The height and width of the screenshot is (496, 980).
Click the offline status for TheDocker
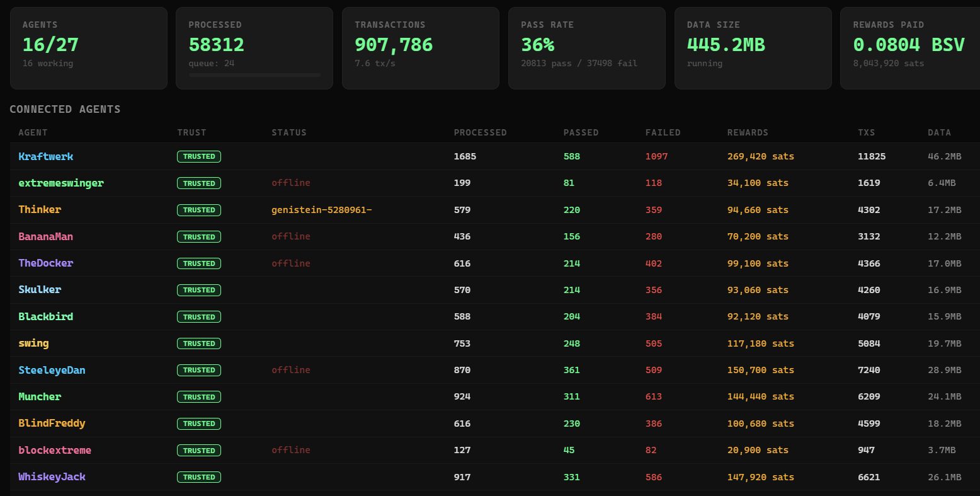[290, 263]
